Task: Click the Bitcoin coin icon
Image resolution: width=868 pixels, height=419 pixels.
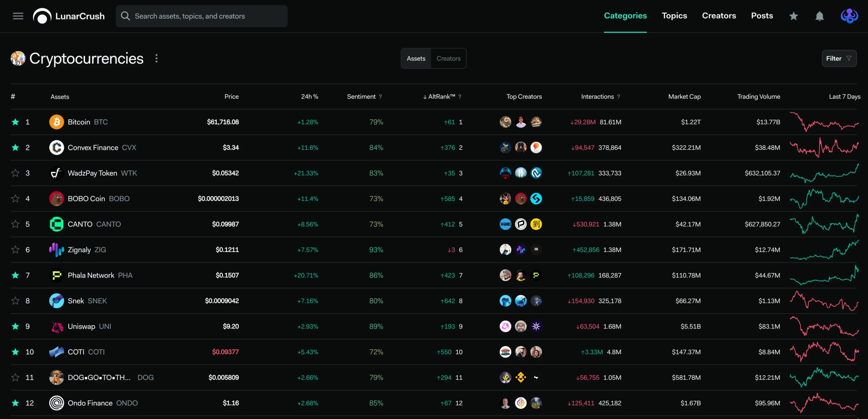Action: pos(57,122)
